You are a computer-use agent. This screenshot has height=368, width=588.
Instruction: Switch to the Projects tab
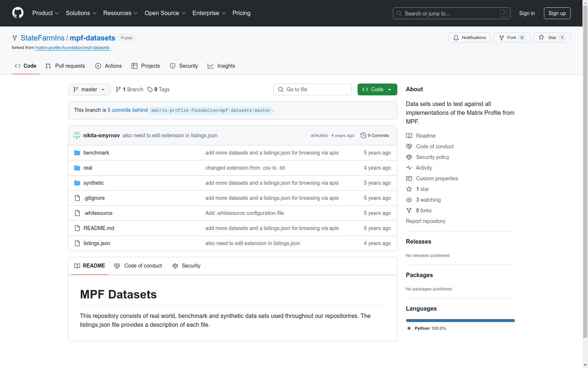pos(146,66)
